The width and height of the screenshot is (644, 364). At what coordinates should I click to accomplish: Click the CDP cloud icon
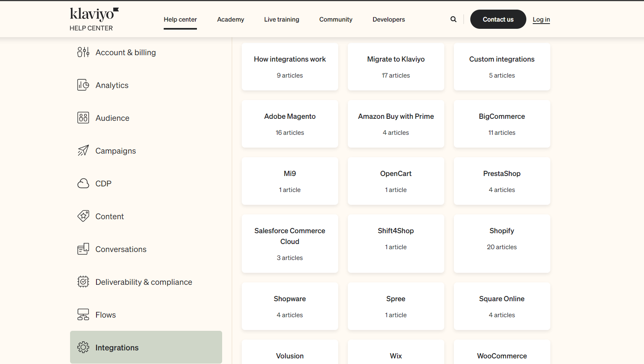pos(83,183)
